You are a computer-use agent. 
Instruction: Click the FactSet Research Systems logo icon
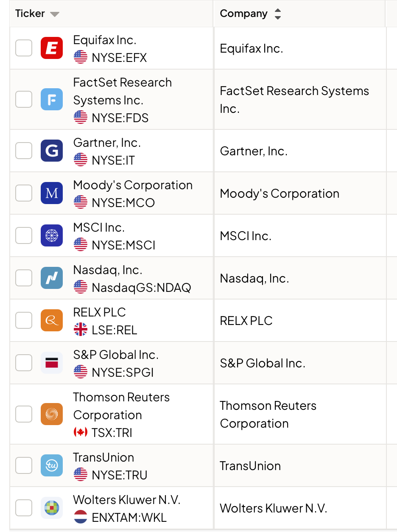[52, 100]
